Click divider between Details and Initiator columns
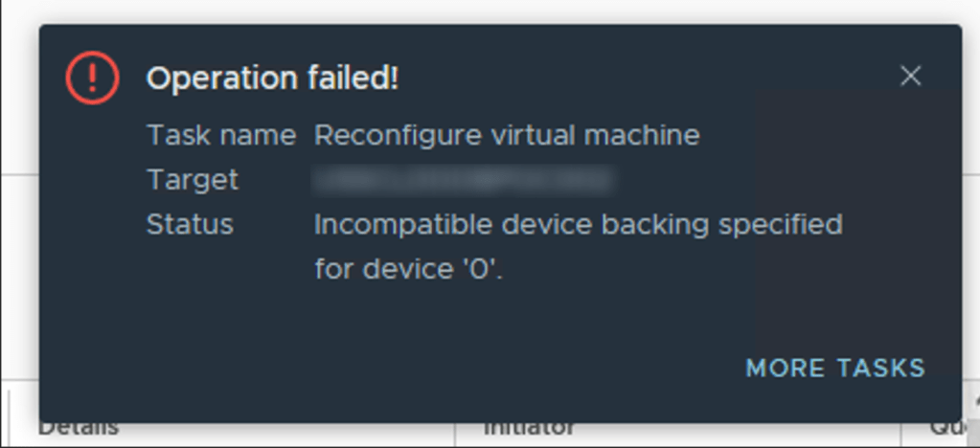980x448 pixels. pos(454,429)
